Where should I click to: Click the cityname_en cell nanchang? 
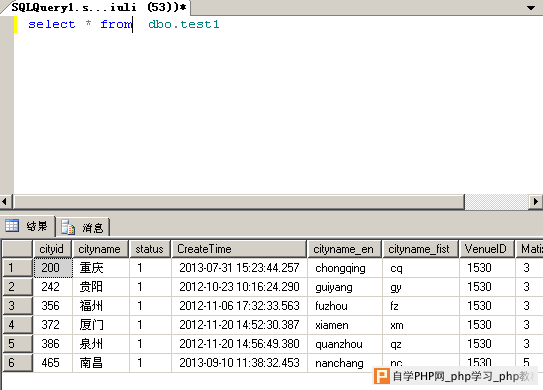click(345, 363)
